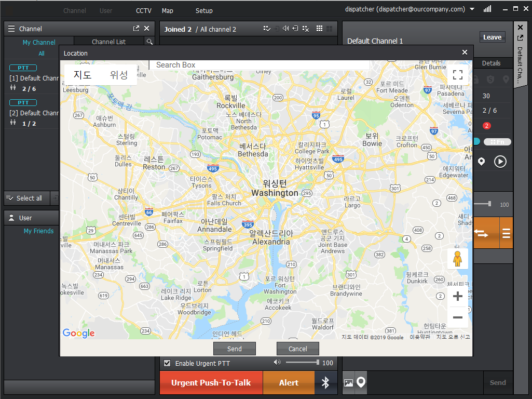Uncheck Enable Urgent PTT checkbox
The height and width of the screenshot is (399, 532).
(x=167, y=363)
